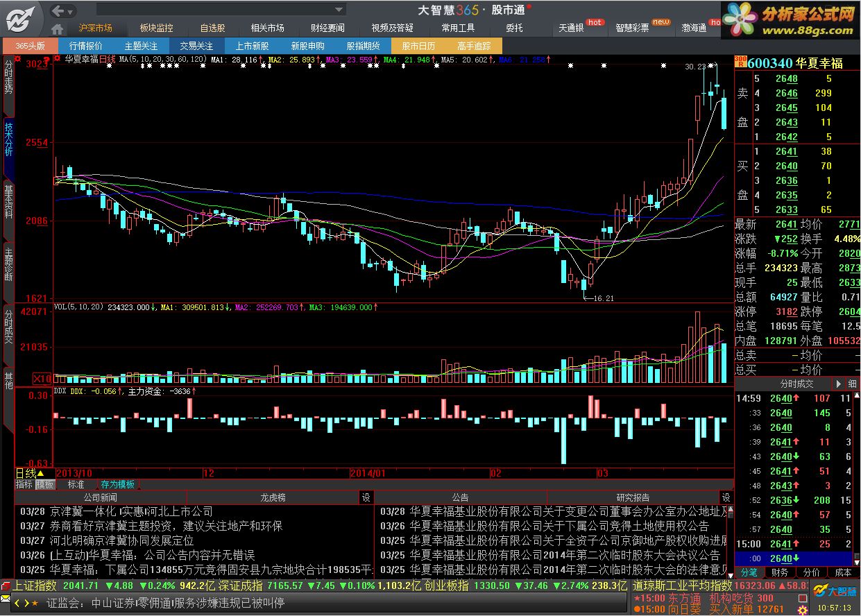This screenshot has height=616, width=861.
Task: Select the 股指期货 tab
Action: 363,46
